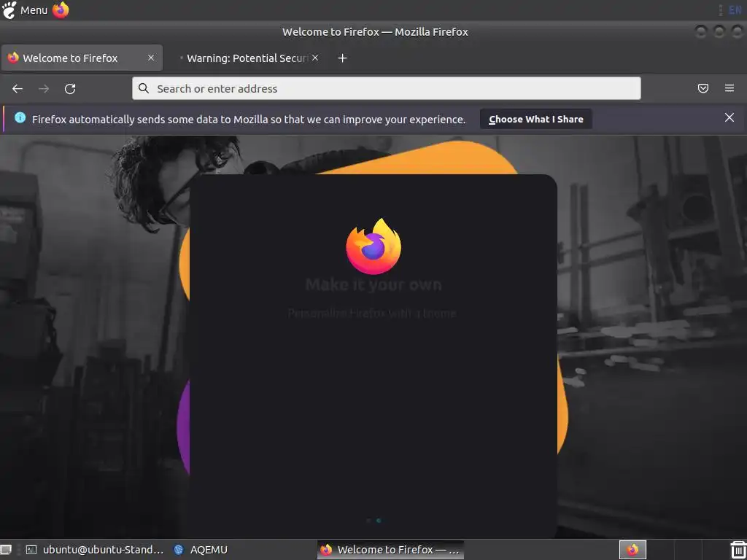The width and height of the screenshot is (747, 560).
Task: Close the Firefox window
Action: coord(737,32)
